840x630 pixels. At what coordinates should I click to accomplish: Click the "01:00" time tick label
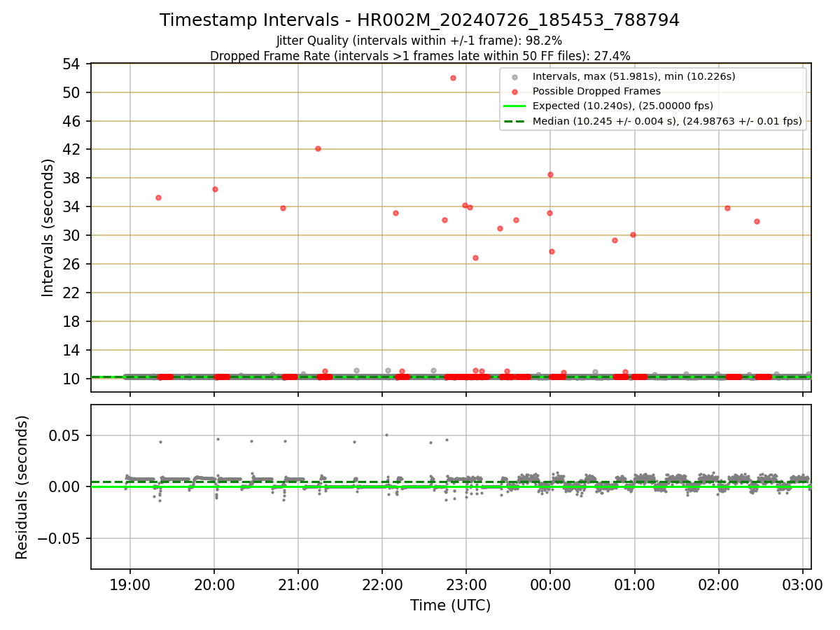coord(635,584)
